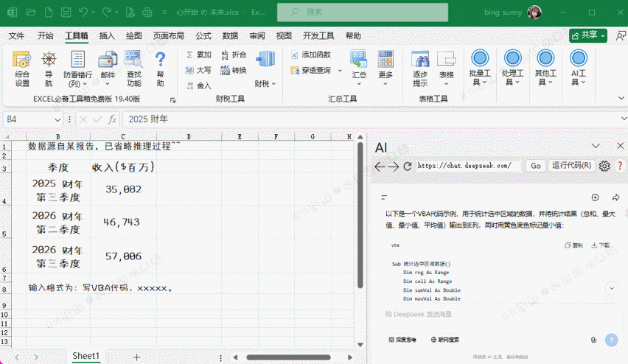
Task: Click the 累加 sum tool
Action: pos(198,55)
